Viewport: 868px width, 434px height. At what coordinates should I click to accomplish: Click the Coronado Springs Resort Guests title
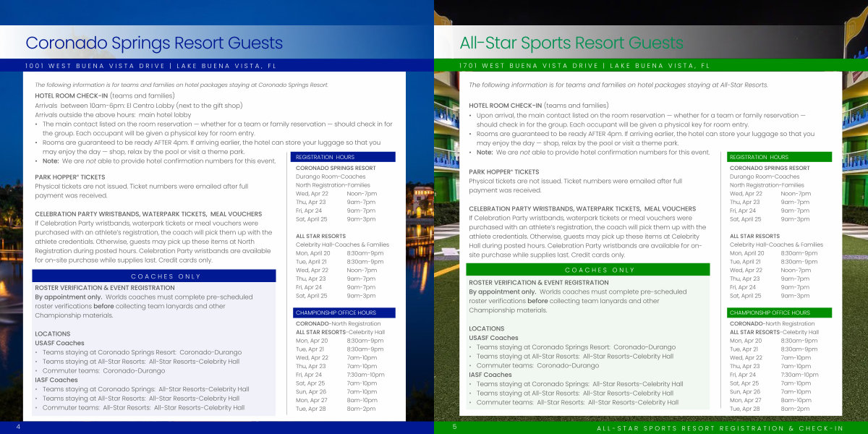tap(154, 43)
